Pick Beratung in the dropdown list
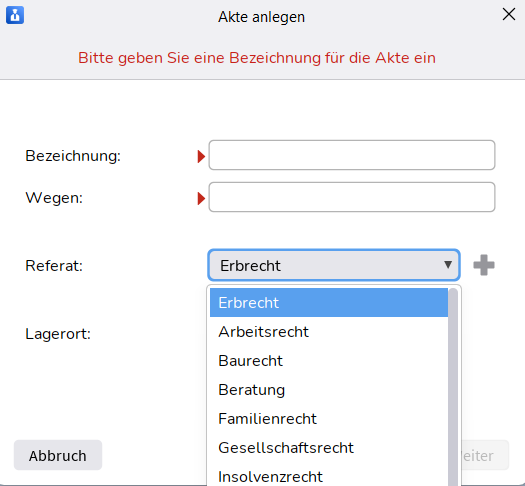This screenshot has height=486, width=525. click(x=329, y=390)
